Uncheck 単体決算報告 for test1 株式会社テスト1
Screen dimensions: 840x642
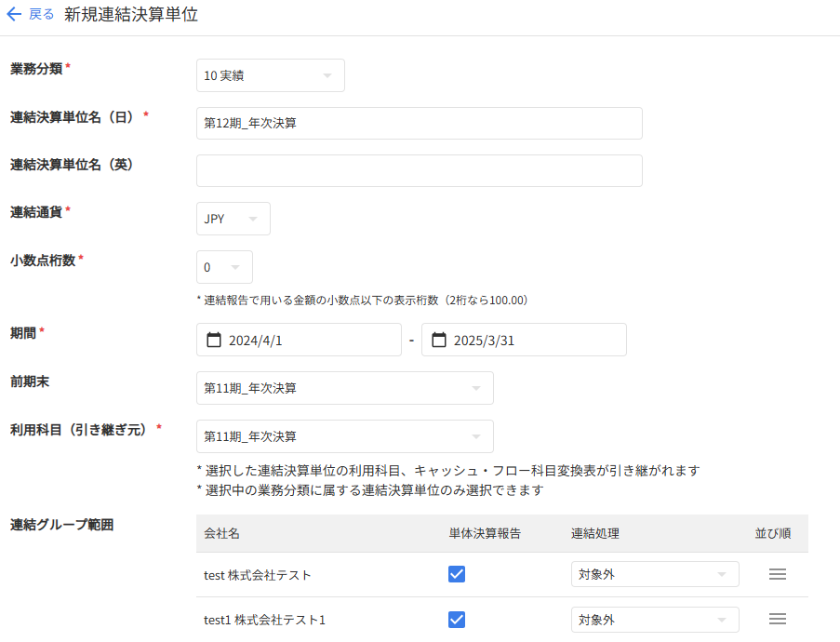click(x=457, y=619)
